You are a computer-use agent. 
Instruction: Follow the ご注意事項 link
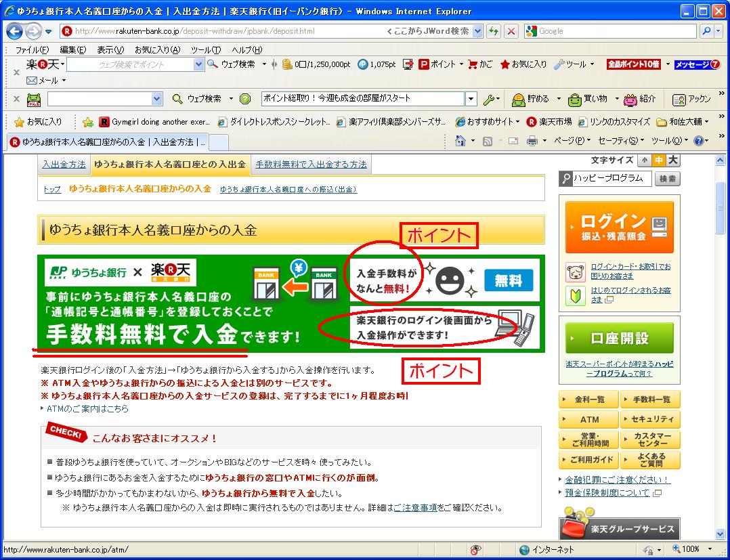tap(416, 508)
